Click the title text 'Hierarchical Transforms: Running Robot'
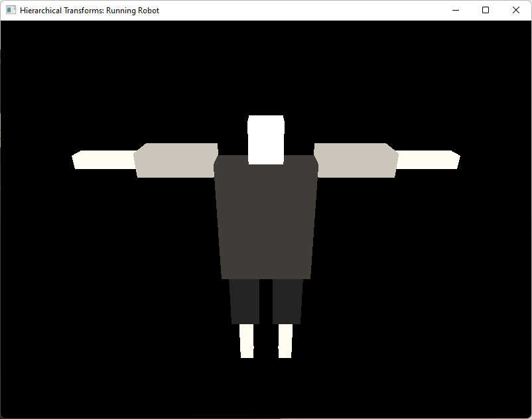The image size is (532, 419). click(x=88, y=10)
